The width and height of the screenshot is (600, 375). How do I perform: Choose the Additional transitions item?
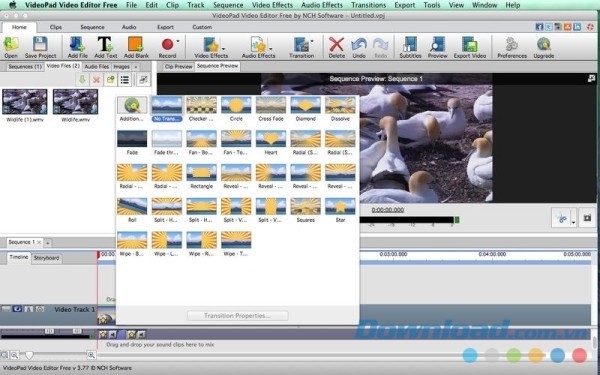pyautogui.click(x=132, y=109)
